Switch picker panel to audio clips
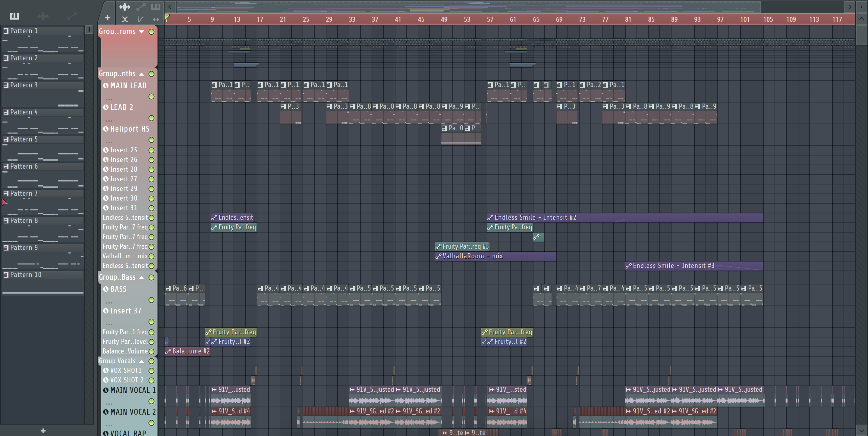Image resolution: width=868 pixels, height=436 pixels. pos(43,16)
